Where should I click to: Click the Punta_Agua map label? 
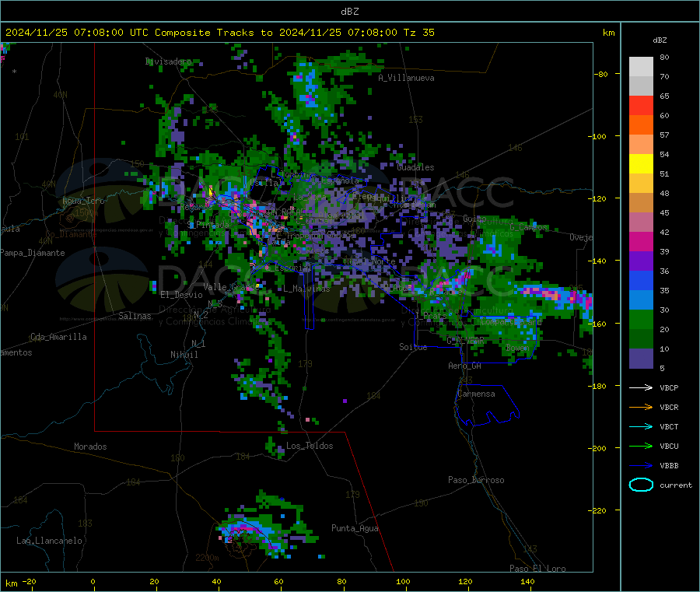[355, 528]
